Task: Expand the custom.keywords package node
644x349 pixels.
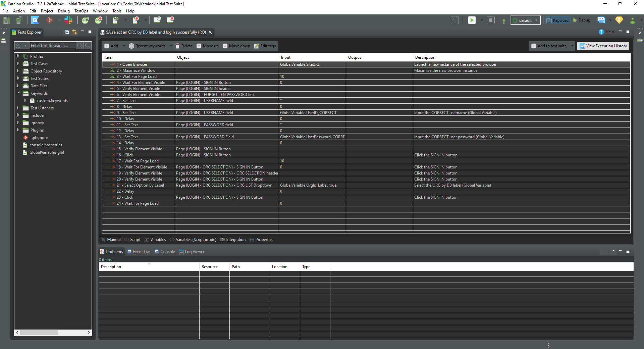Action: (x=25, y=100)
